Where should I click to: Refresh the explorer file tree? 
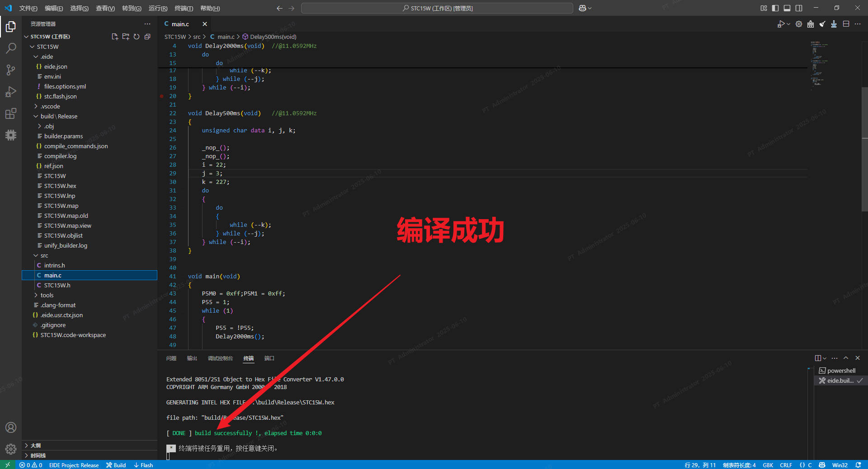point(137,37)
